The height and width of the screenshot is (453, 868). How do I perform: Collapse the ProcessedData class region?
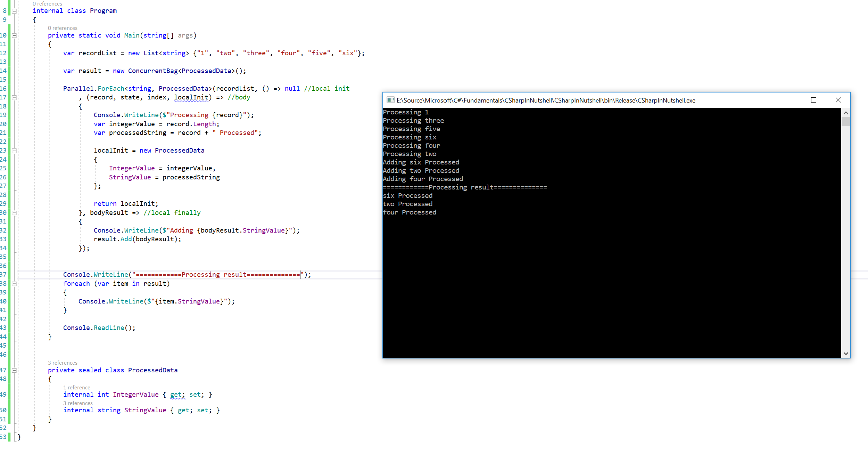point(14,370)
